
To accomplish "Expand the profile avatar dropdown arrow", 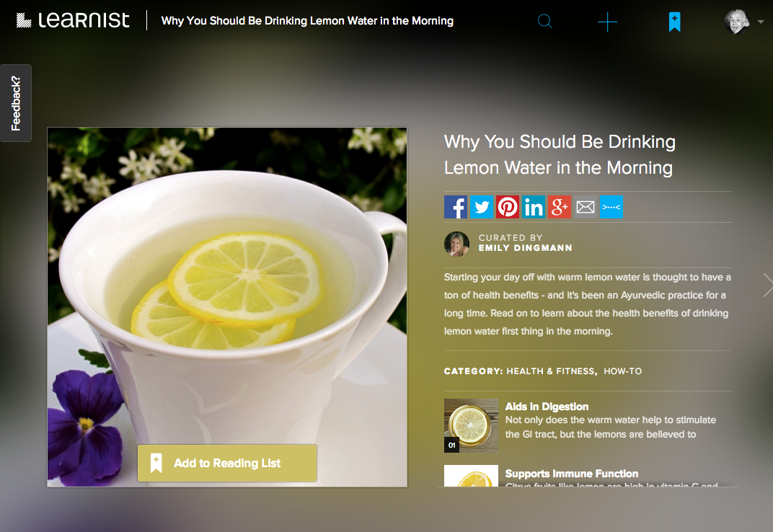I will pyautogui.click(x=761, y=22).
